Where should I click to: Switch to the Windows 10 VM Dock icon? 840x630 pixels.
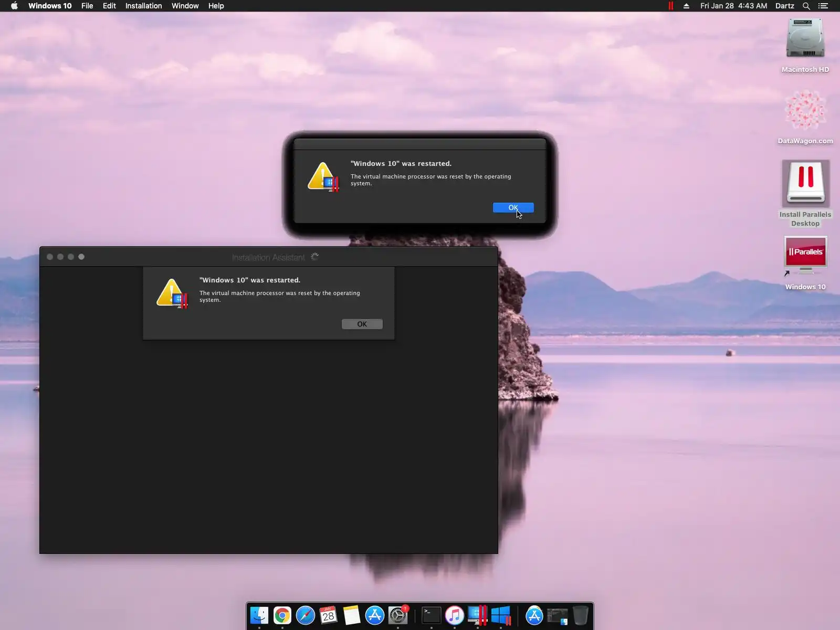pyautogui.click(x=501, y=615)
